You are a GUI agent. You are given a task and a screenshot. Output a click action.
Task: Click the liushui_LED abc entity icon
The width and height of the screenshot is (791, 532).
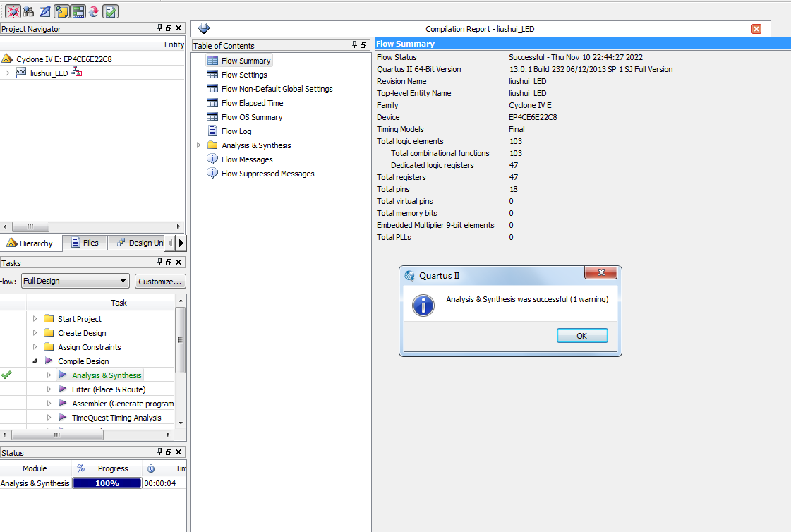tap(20, 73)
